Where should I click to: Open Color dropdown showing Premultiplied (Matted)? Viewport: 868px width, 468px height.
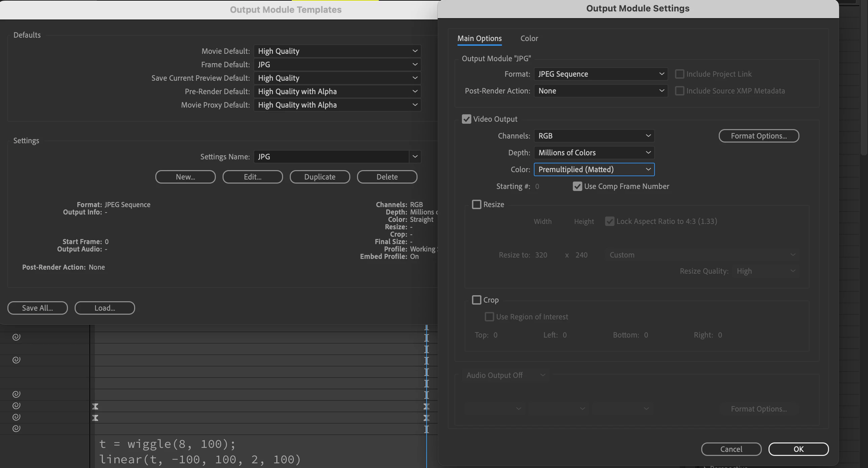[594, 169]
